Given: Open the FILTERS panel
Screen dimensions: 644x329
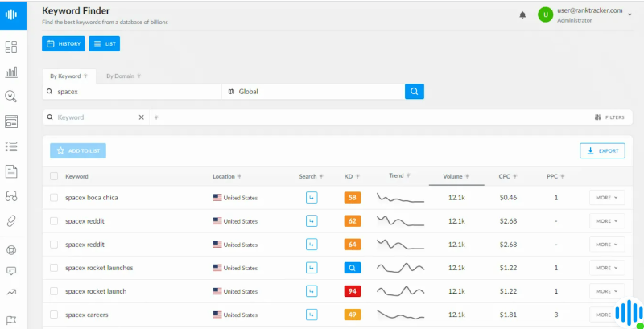Looking at the screenshot, I should pos(609,117).
